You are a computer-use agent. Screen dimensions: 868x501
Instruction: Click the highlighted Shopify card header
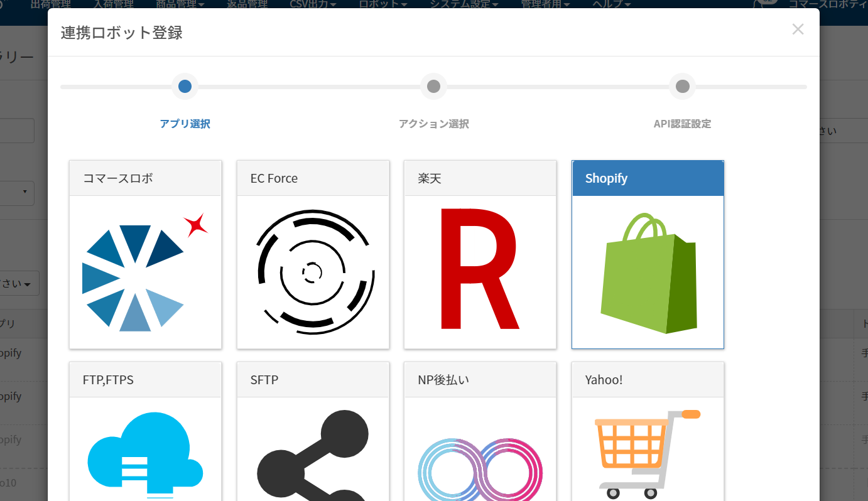[648, 178]
